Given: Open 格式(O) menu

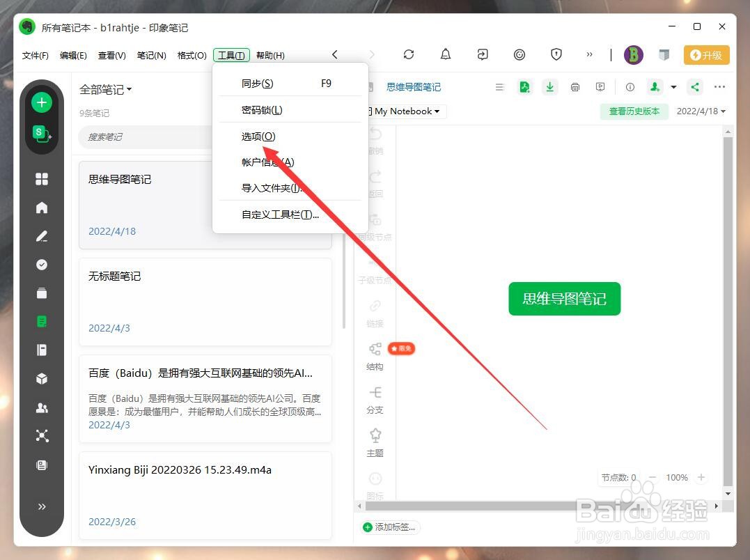Looking at the screenshot, I should click(192, 56).
